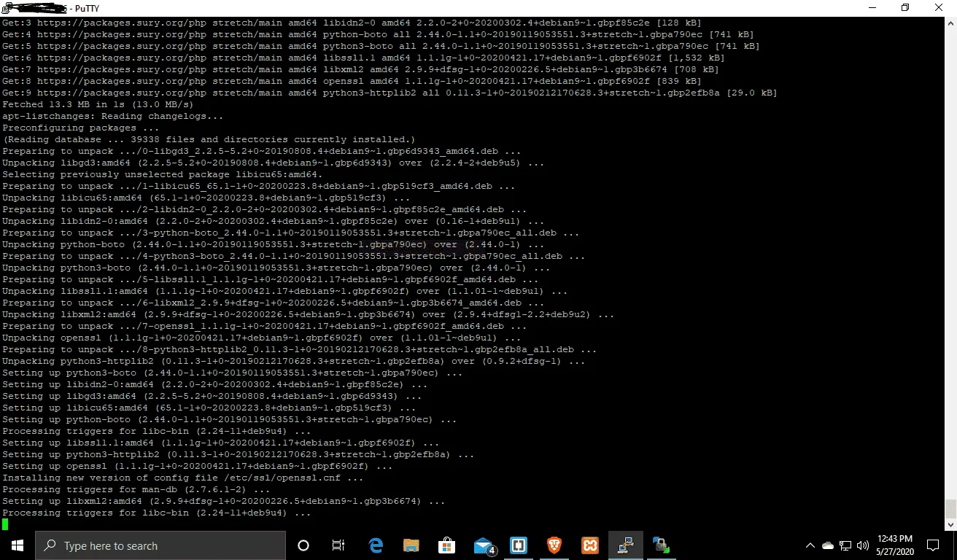Screen dimensions: 957x560
Task: Launch Brave browser from the taskbar
Action: [555, 545]
